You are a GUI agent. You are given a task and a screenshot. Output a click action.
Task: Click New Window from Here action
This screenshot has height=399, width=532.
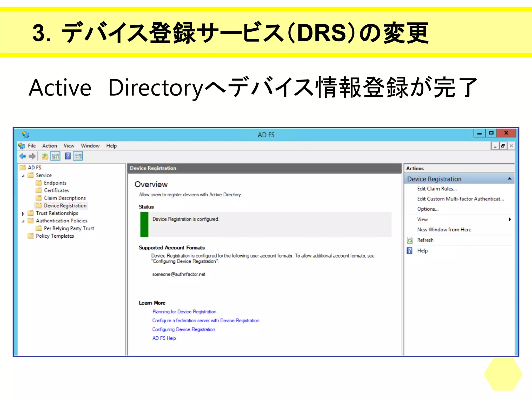click(444, 230)
